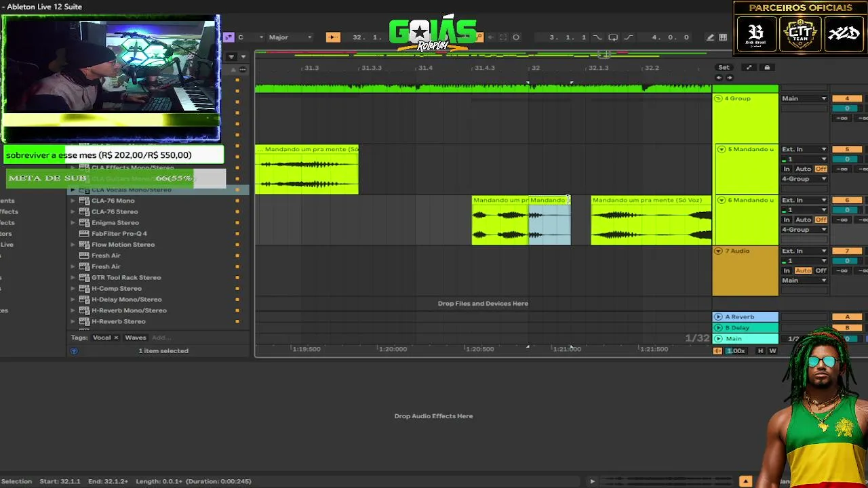Image resolution: width=868 pixels, height=488 pixels.
Task: Go to previous locator arrow
Action: (x=719, y=77)
